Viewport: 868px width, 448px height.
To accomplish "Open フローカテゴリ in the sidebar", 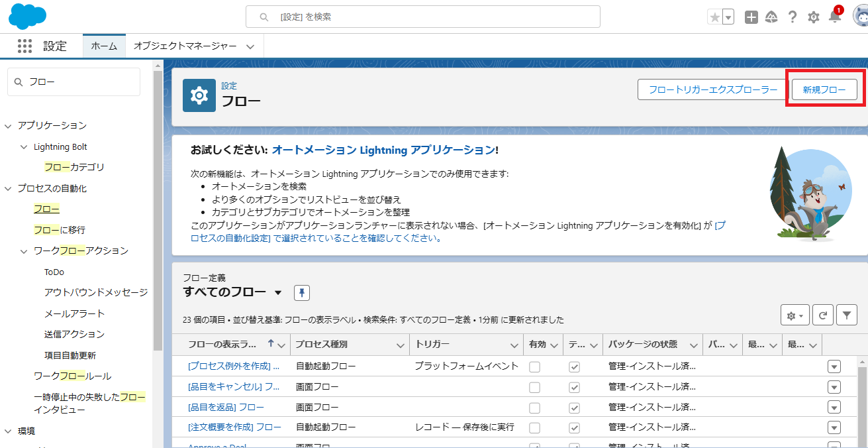I will point(74,167).
